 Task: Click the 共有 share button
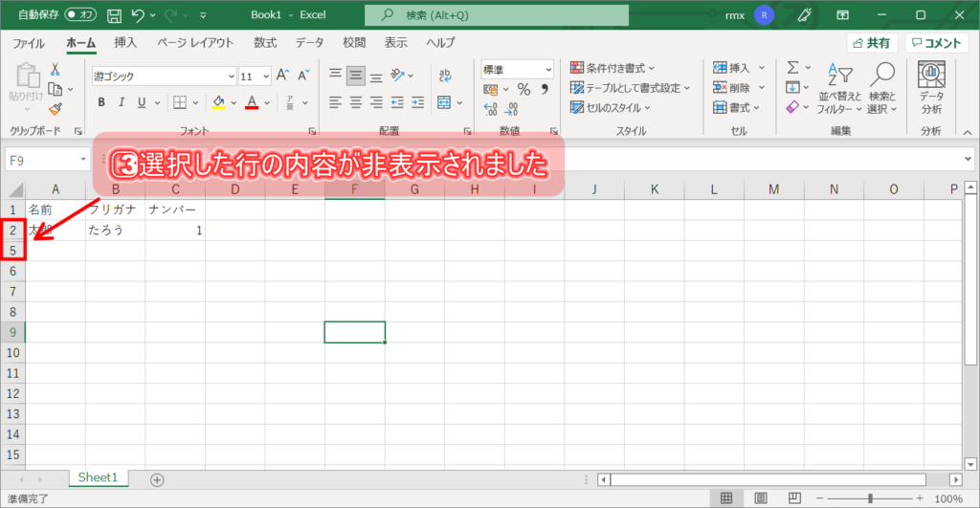pos(871,43)
